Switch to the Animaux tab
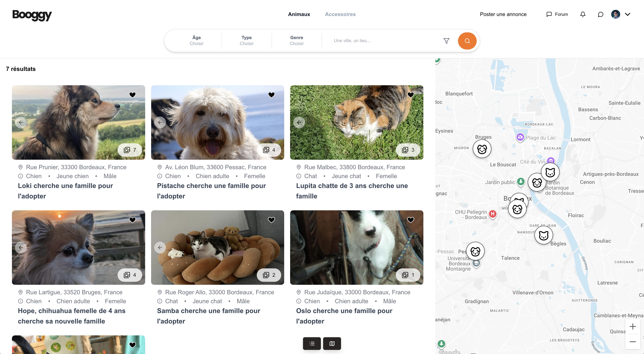Screen dimensions: 644x354 point(299,14)
